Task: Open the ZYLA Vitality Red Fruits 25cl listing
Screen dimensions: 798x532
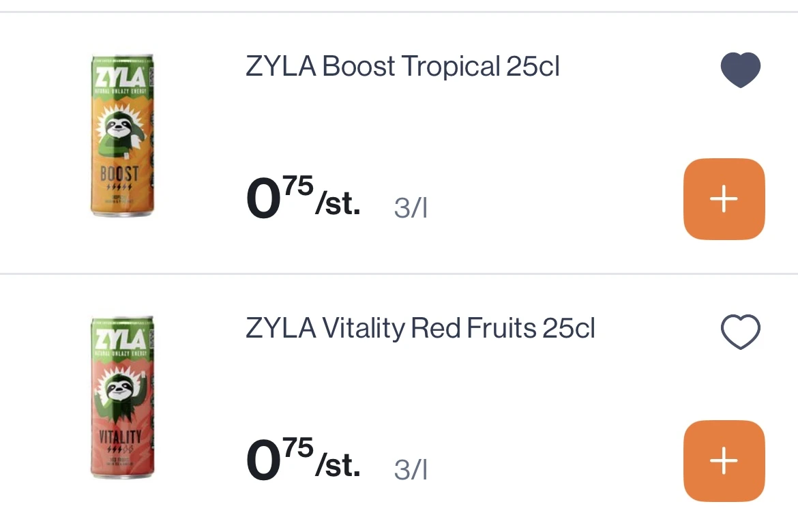Action: tap(421, 328)
